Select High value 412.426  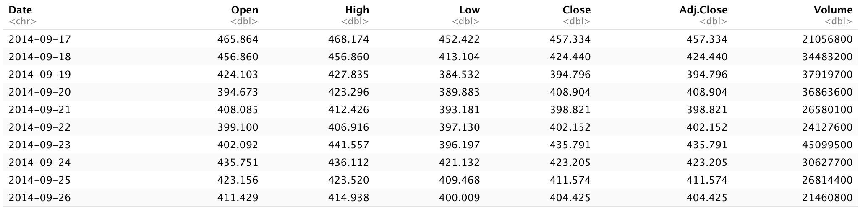tap(349, 110)
